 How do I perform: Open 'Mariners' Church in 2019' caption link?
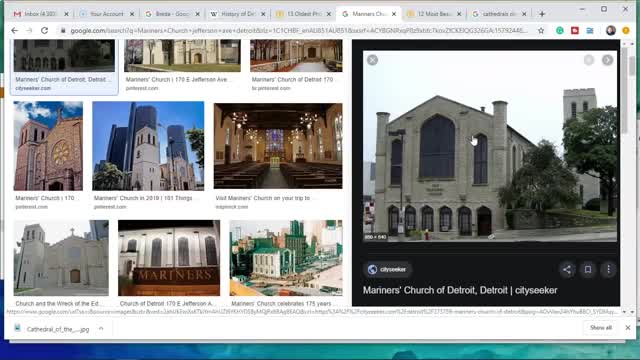[143, 198]
